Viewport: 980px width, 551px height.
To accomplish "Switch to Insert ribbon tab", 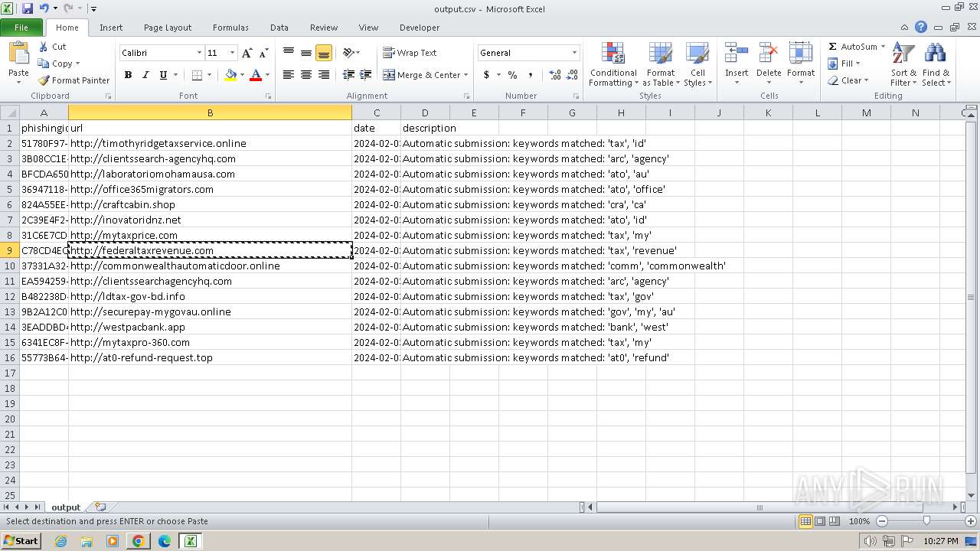I will click(111, 28).
